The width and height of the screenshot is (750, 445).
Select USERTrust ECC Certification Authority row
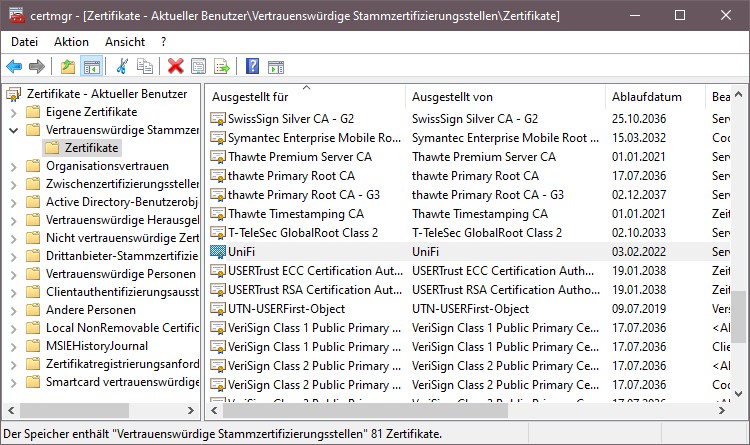point(469,271)
